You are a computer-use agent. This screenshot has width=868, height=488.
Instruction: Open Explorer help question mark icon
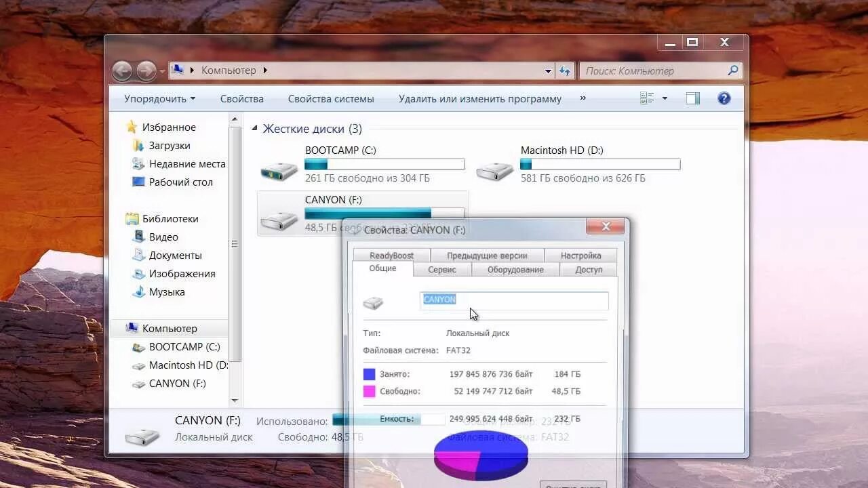[724, 98]
